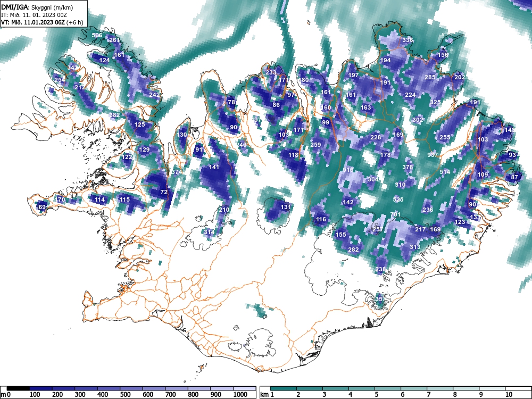
Task: Click the 'IT: Mið. 11. 01. 2023 00Z' line
Action: (x=34, y=15)
